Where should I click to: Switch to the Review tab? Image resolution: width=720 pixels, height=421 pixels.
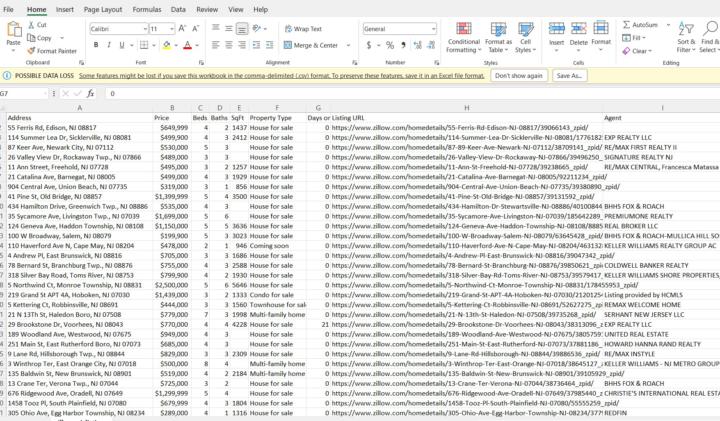tap(207, 9)
